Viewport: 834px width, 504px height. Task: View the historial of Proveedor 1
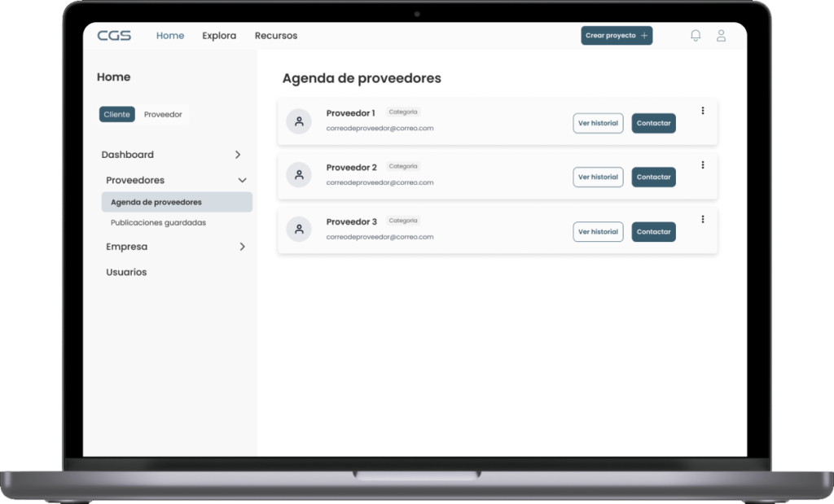pyautogui.click(x=598, y=123)
